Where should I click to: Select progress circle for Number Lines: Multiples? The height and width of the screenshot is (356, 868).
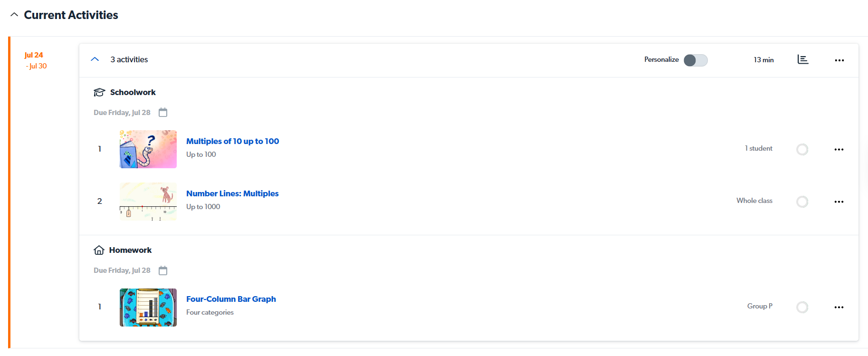click(802, 202)
